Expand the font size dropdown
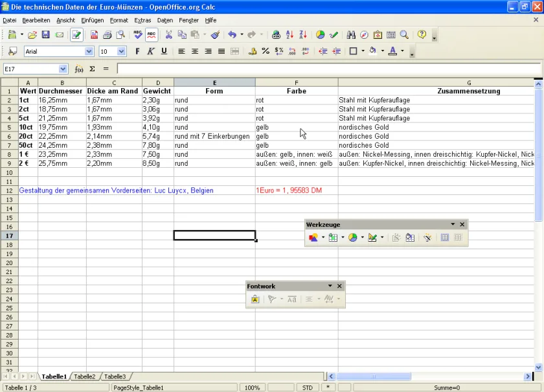544x392 pixels. (x=121, y=51)
